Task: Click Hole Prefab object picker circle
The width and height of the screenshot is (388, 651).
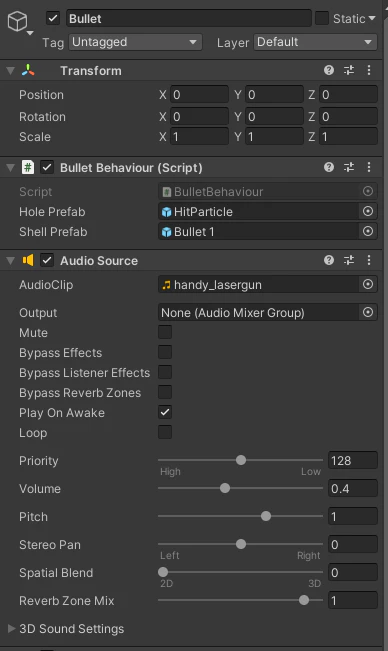Action: click(368, 211)
